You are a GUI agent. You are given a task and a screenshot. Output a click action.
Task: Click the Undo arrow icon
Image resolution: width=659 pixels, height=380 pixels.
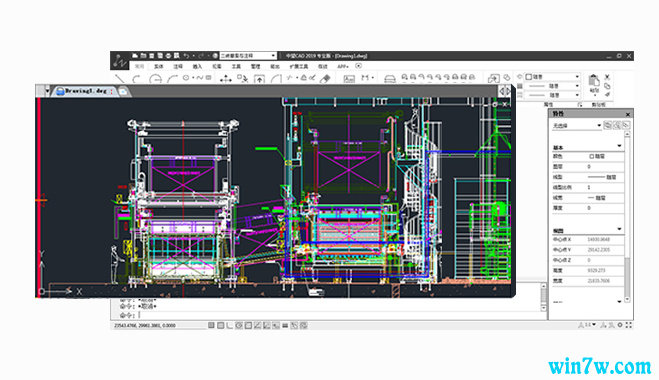pos(187,55)
